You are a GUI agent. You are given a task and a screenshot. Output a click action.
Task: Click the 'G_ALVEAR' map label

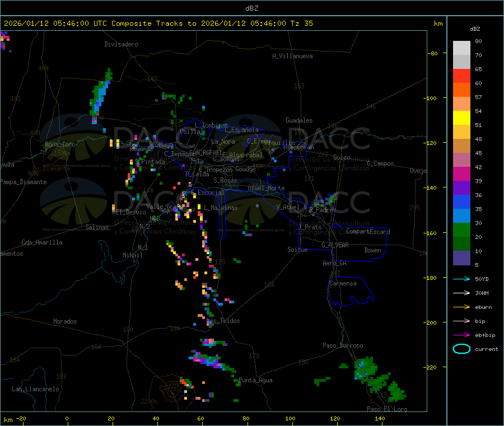pos(335,245)
